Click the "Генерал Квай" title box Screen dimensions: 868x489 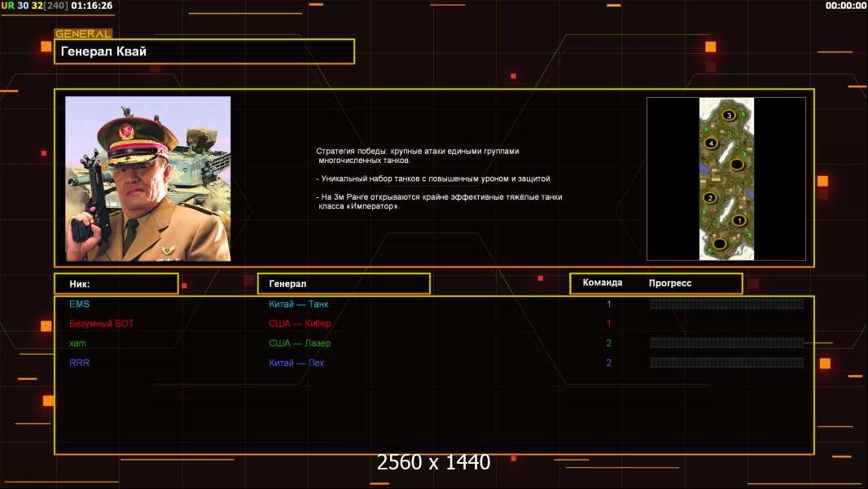pyautogui.click(x=204, y=51)
